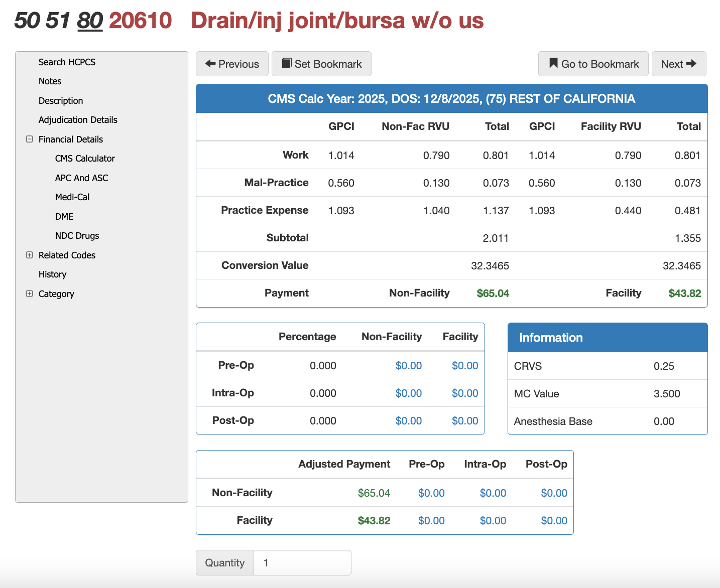
Task: Expand the Category section
Action: click(29, 293)
